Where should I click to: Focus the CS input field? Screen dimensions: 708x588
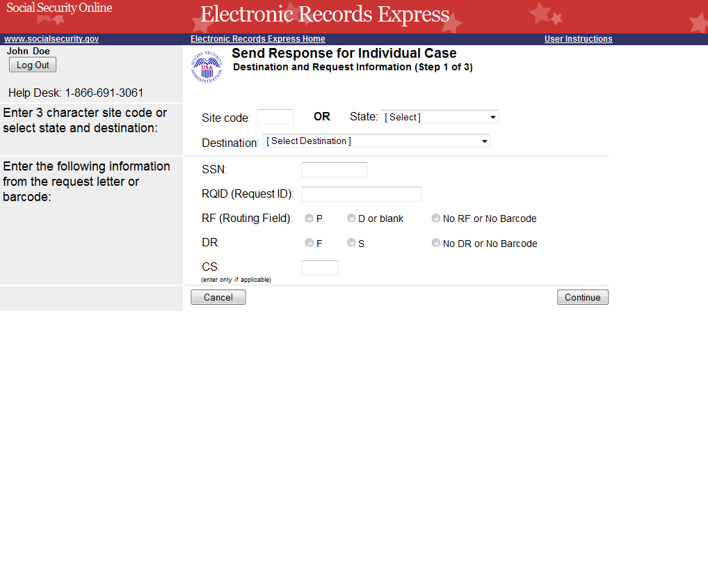320,268
